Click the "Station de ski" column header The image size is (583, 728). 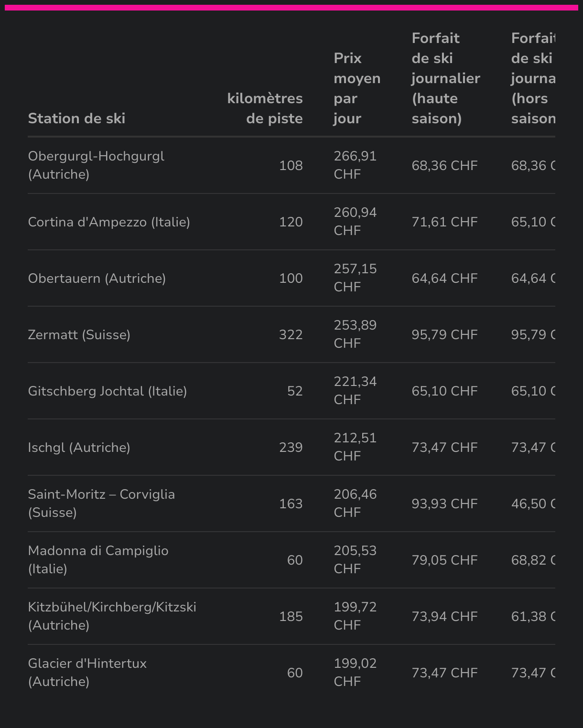tap(76, 118)
